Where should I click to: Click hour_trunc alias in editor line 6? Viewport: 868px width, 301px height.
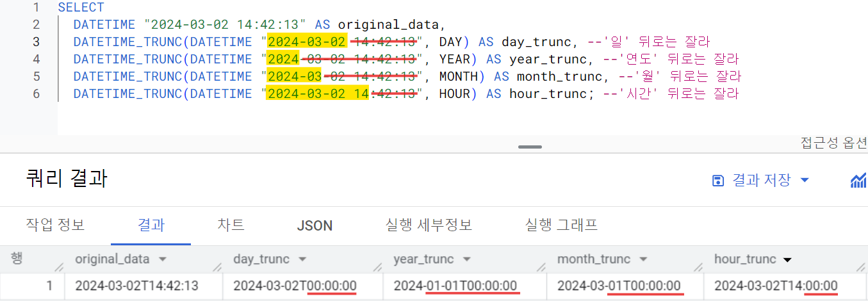pos(548,94)
